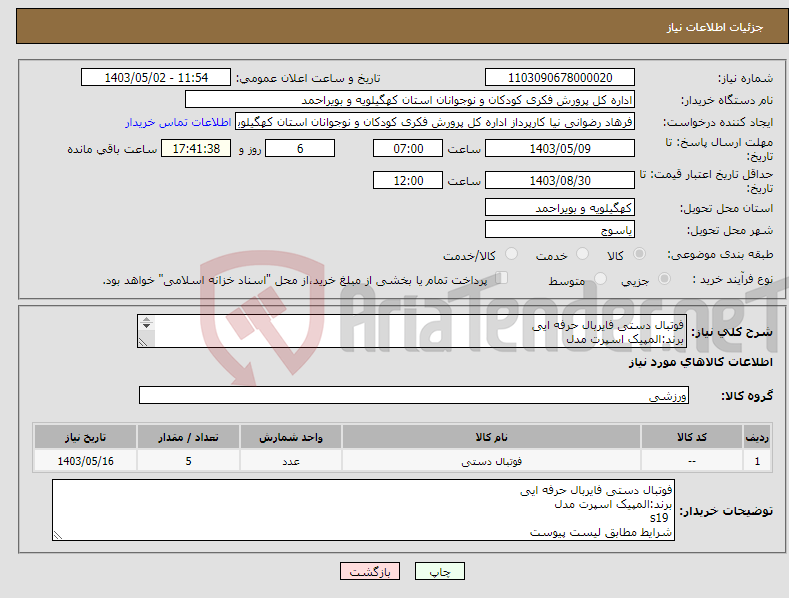Image resolution: width=789 pixels, height=598 pixels.
Task: Click the remaining days field showing 6
Action: click(x=300, y=148)
